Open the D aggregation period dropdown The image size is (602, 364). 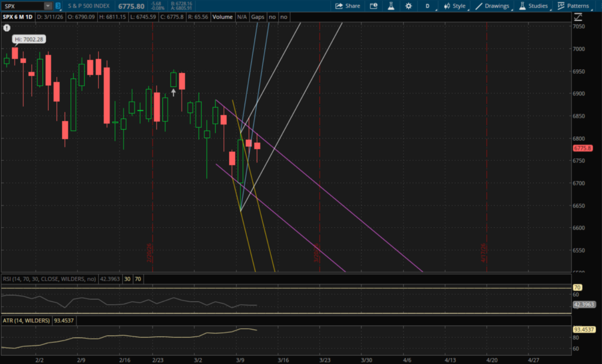tap(427, 6)
